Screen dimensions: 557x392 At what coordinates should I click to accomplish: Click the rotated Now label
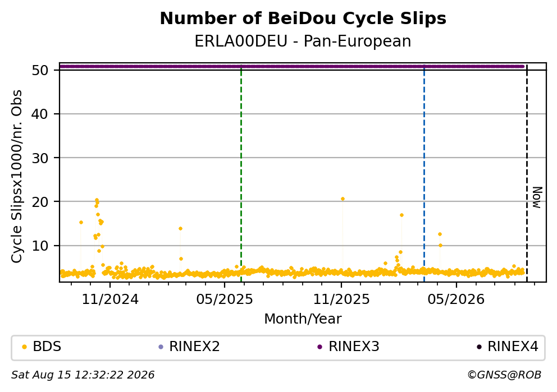click(537, 197)
